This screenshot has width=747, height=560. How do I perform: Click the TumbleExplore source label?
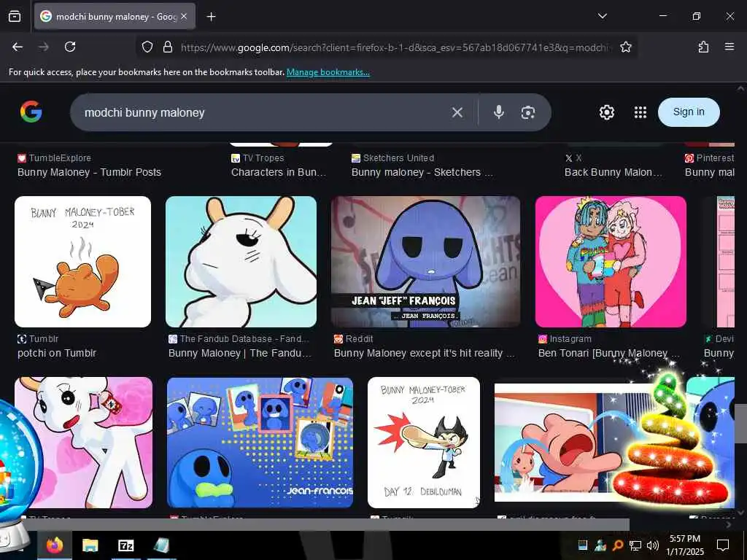point(60,158)
